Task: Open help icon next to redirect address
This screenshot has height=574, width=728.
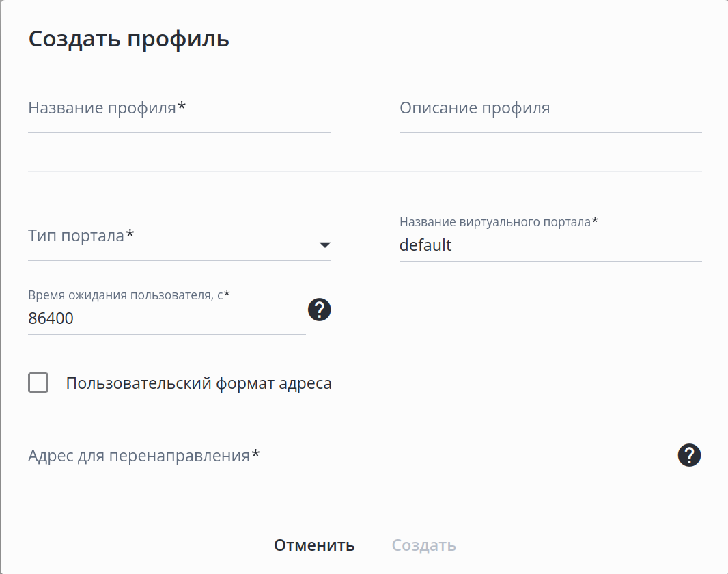Action: click(689, 454)
